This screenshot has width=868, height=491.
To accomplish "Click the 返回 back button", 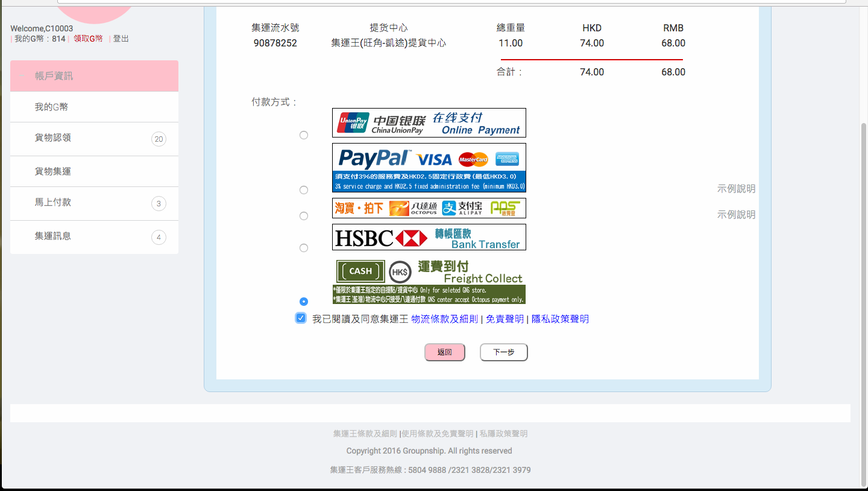I will click(445, 352).
